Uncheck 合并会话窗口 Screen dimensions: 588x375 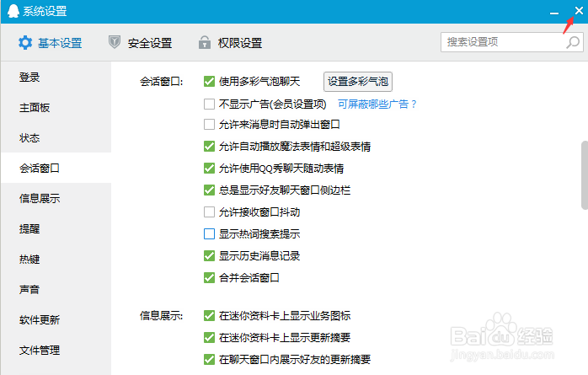[209, 278]
